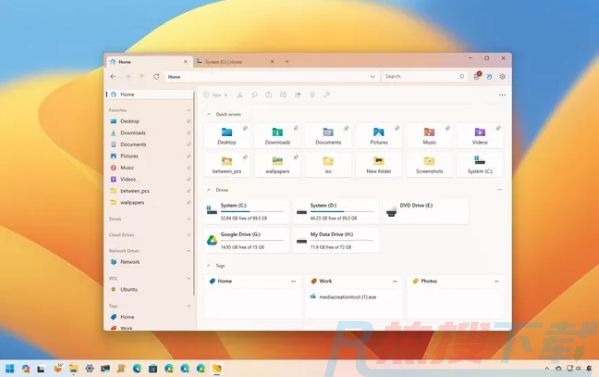Viewport: 599px width, 377px height.
Task: Unpin Downloads tile using its pin icon
Action: (296, 128)
